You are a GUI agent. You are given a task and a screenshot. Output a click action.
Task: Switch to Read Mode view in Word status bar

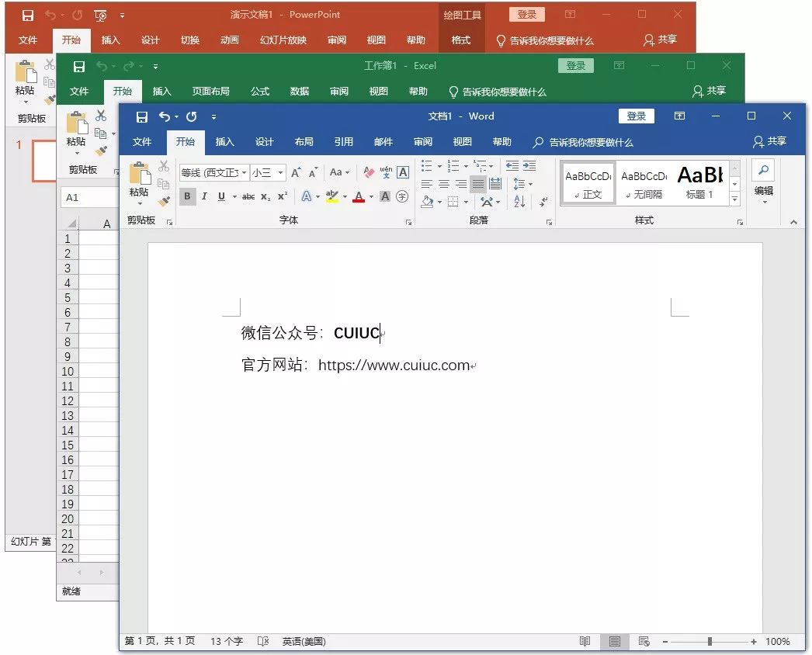pos(585,641)
